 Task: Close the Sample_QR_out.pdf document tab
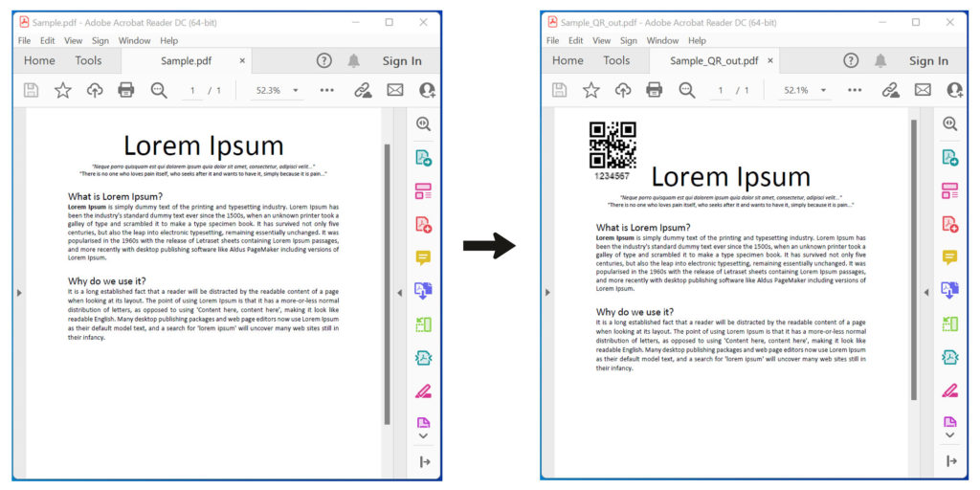770,60
